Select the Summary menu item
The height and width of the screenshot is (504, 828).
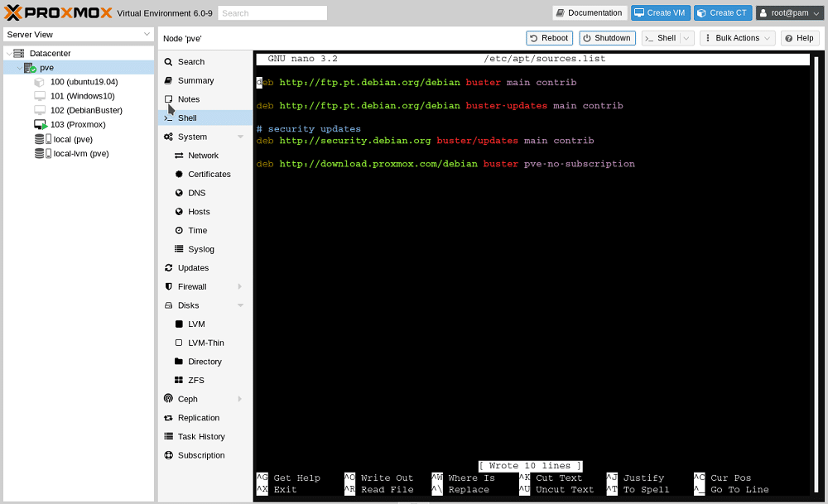205,80
